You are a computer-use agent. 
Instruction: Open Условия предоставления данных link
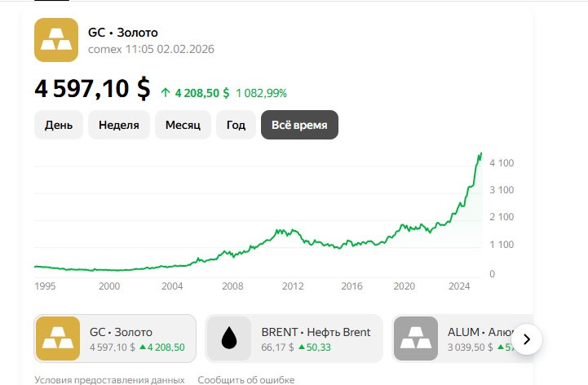tap(109, 380)
